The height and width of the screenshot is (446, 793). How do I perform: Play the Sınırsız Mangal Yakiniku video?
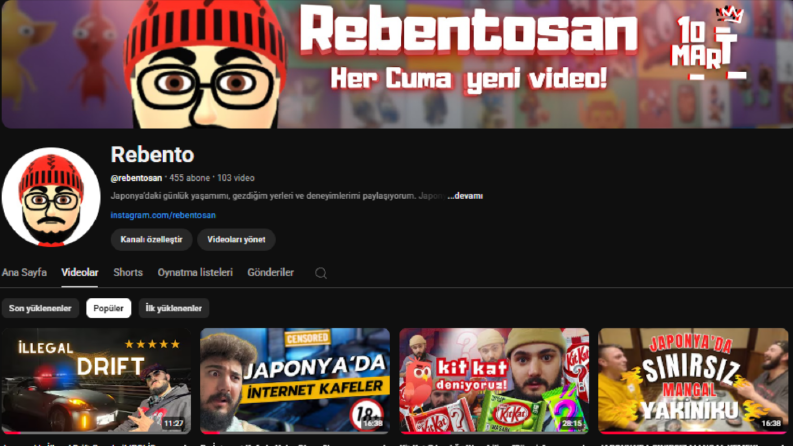coord(693,381)
